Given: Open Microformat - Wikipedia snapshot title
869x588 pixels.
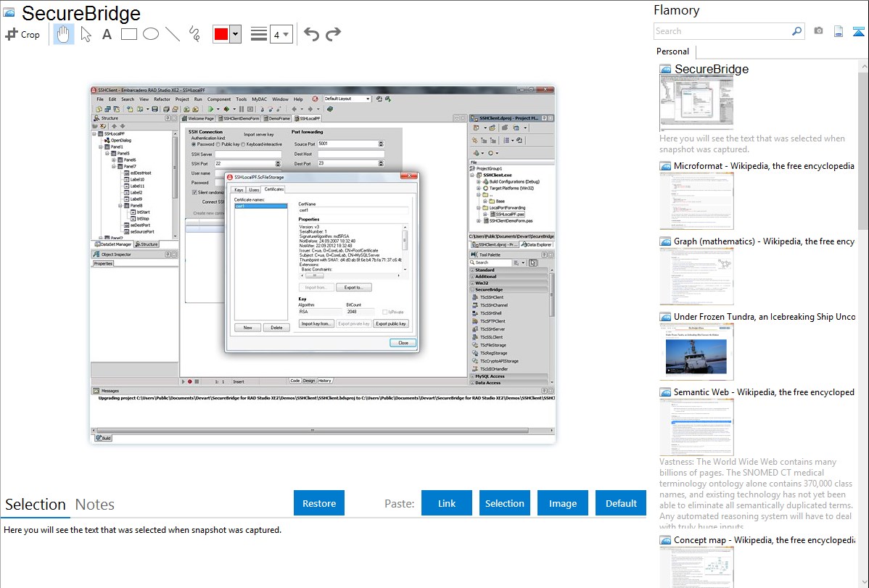Looking at the screenshot, I should 764,166.
